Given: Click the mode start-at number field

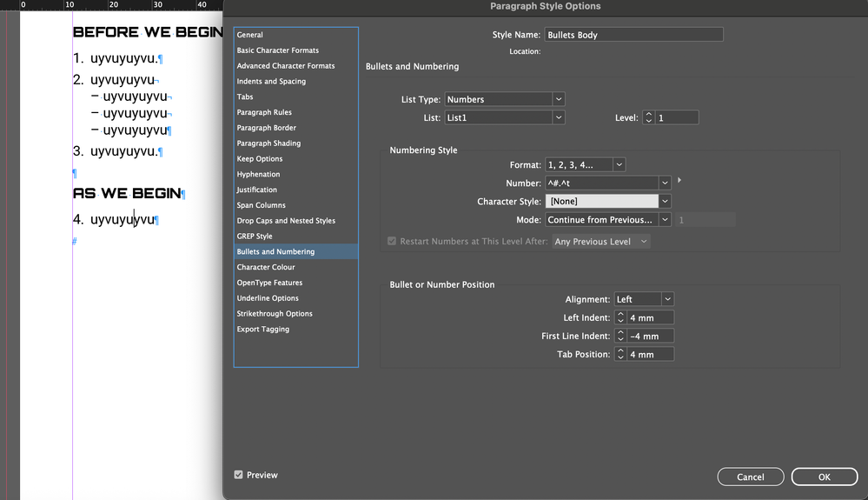Looking at the screenshot, I should [x=706, y=220].
